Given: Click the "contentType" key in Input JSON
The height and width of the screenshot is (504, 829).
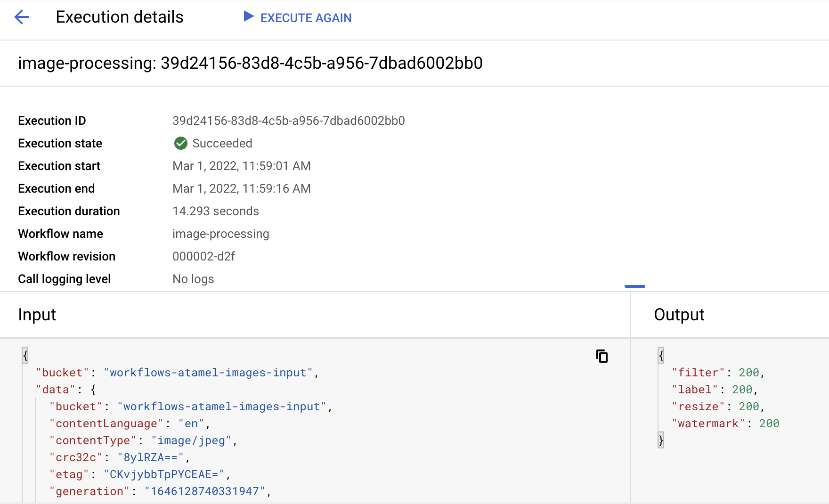Looking at the screenshot, I should click(x=92, y=440).
